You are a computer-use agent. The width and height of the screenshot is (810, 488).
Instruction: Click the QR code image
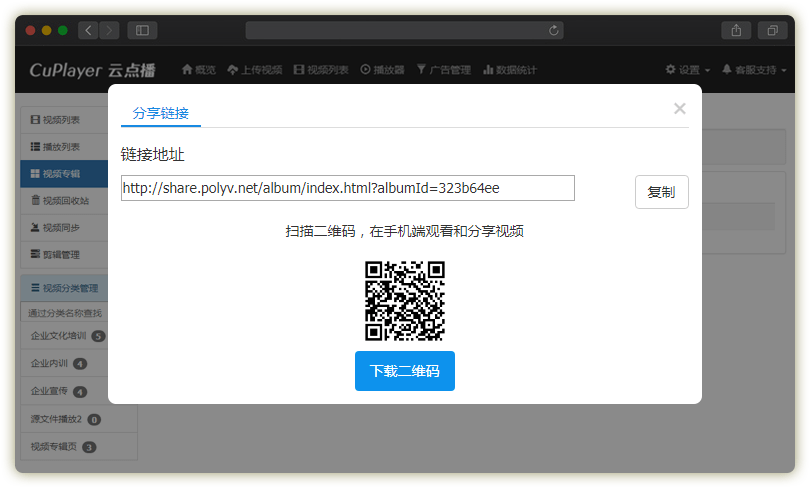[404, 301]
